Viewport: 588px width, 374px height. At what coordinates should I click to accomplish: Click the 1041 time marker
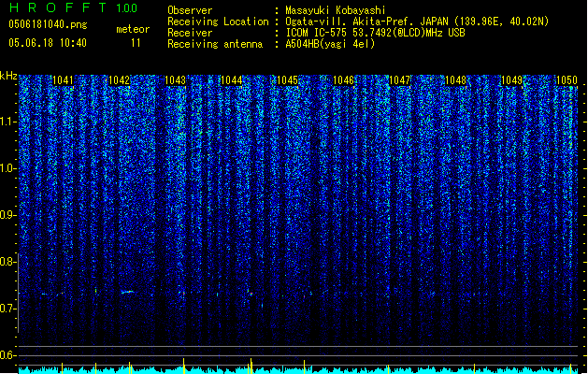pos(63,80)
